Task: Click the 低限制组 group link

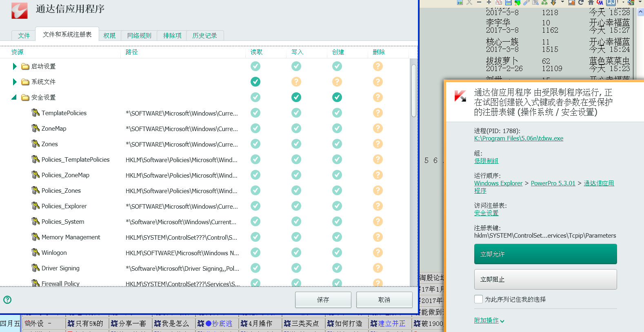Action: (x=486, y=161)
